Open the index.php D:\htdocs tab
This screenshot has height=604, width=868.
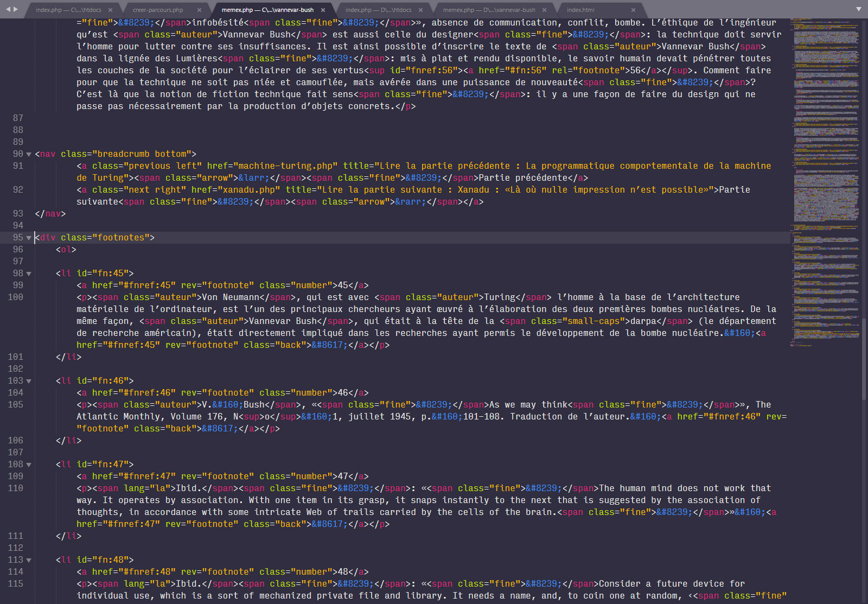(x=378, y=10)
